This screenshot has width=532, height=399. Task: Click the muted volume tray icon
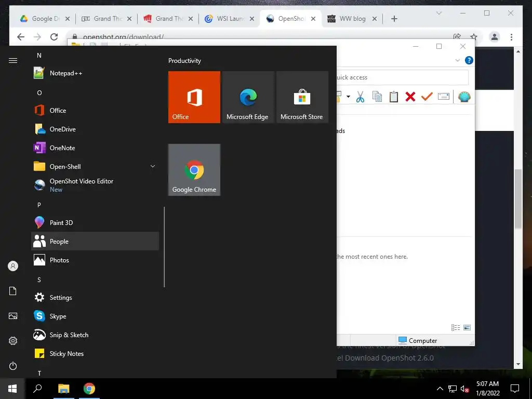click(465, 389)
